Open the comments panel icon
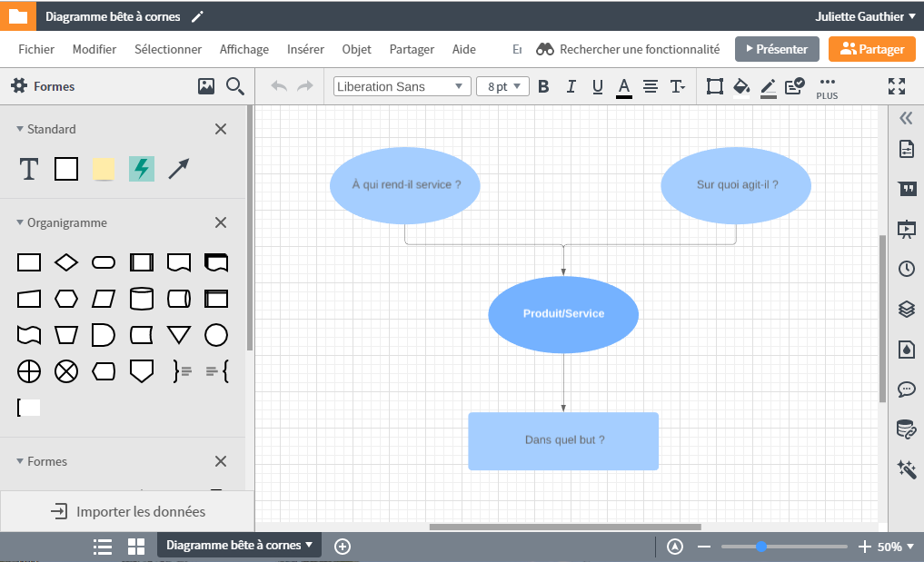Screen dimensions: 924x562 point(906,389)
